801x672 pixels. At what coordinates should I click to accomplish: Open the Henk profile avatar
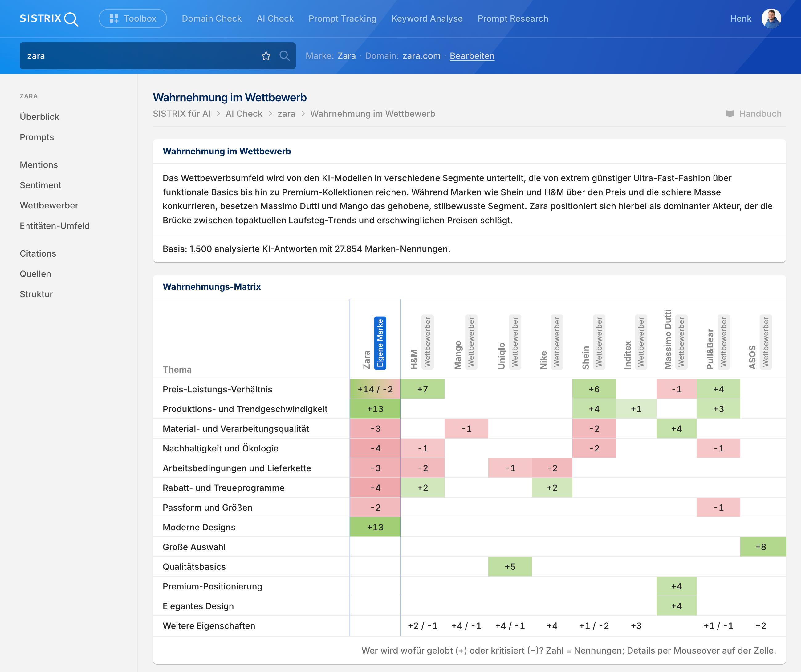771,19
